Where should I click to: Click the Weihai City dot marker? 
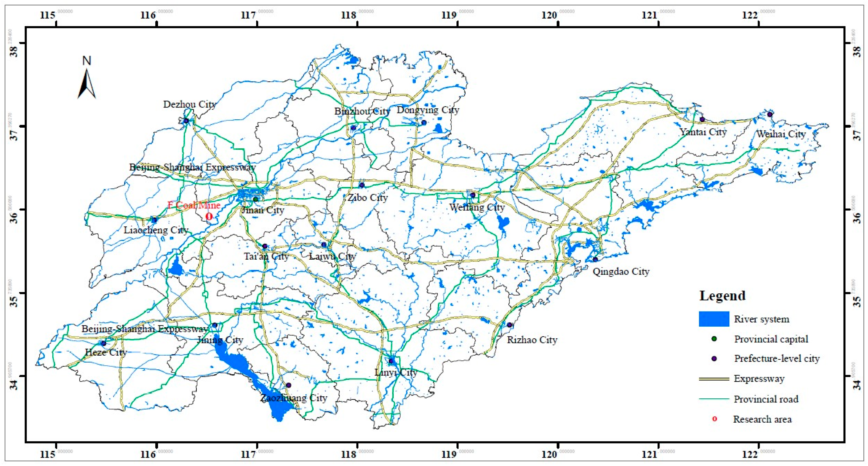coord(770,115)
